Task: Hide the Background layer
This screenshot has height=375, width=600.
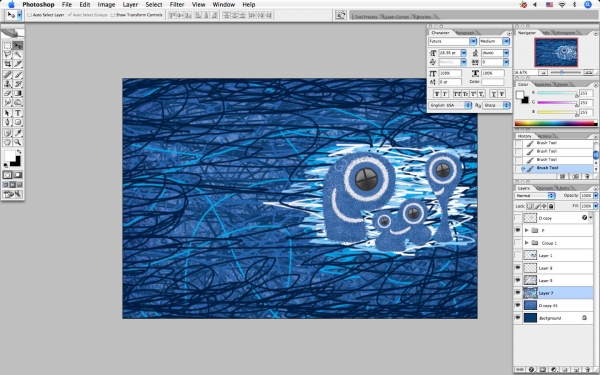Action: pos(518,318)
